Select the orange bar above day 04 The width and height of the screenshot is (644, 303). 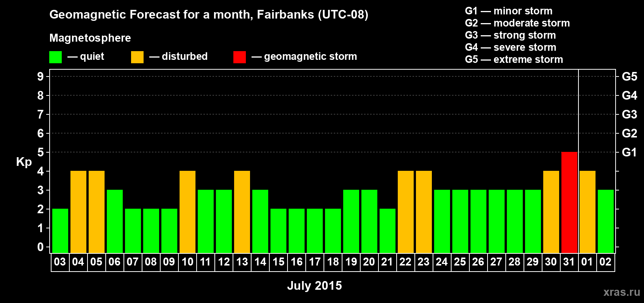(x=78, y=212)
